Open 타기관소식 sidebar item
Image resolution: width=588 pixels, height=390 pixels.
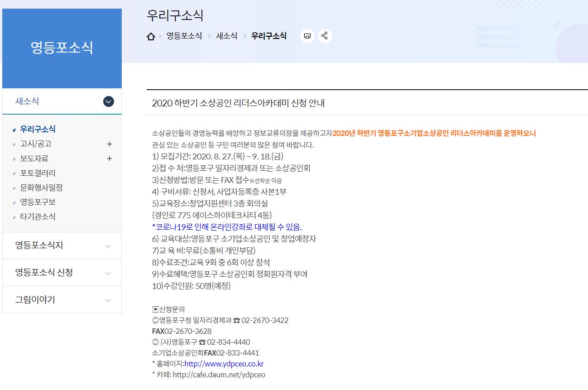(x=38, y=216)
